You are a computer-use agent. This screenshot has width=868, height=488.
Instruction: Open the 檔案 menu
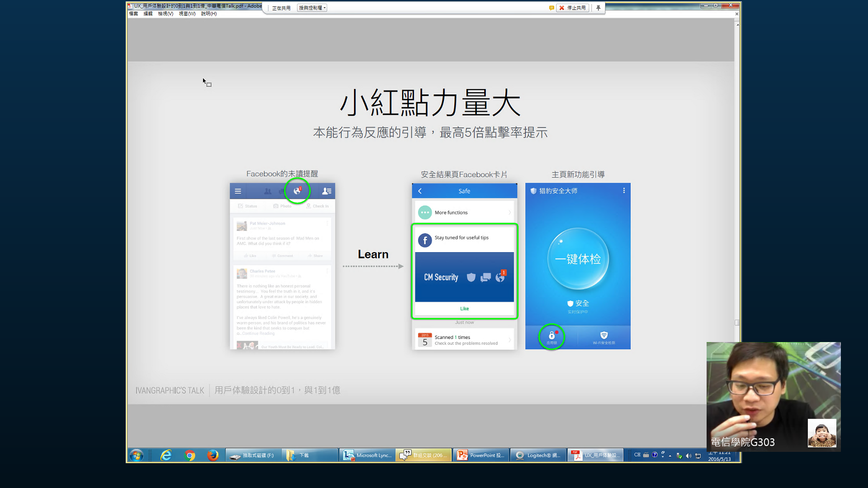click(x=133, y=14)
